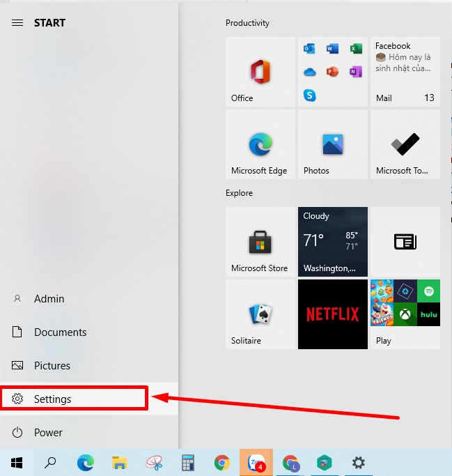452x476 pixels.
Task: Open Calculator from the taskbar
Action: tap(187, 462)
